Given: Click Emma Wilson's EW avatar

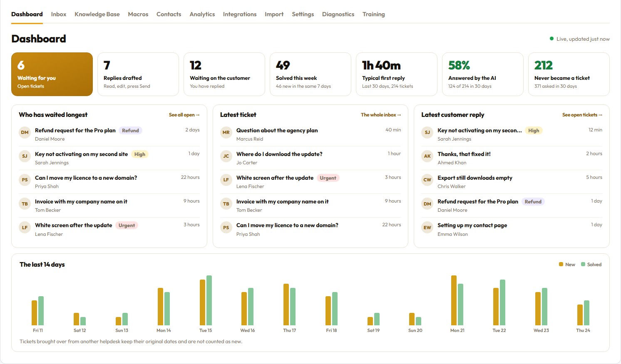Looking at the screenshot, I should (x=427, y=228).
